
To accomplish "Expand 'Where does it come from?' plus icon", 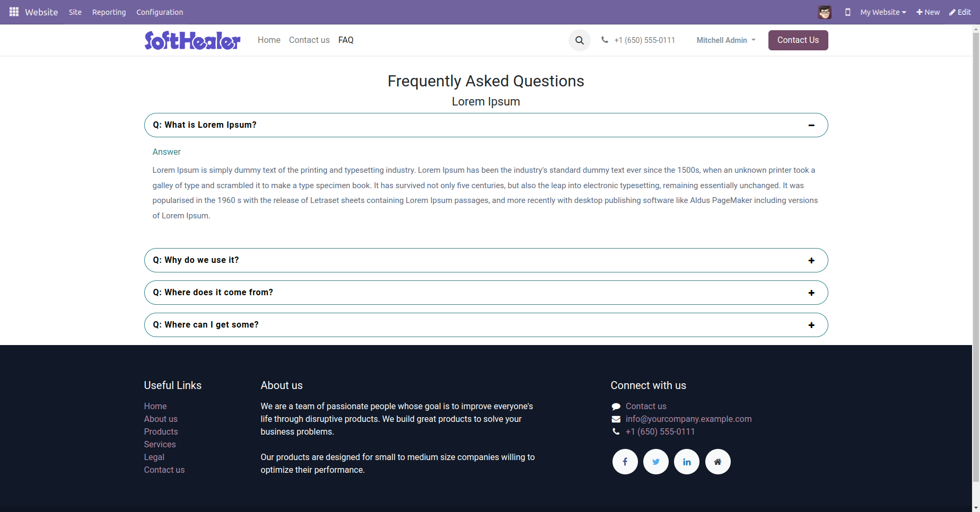I will (811, 293).
